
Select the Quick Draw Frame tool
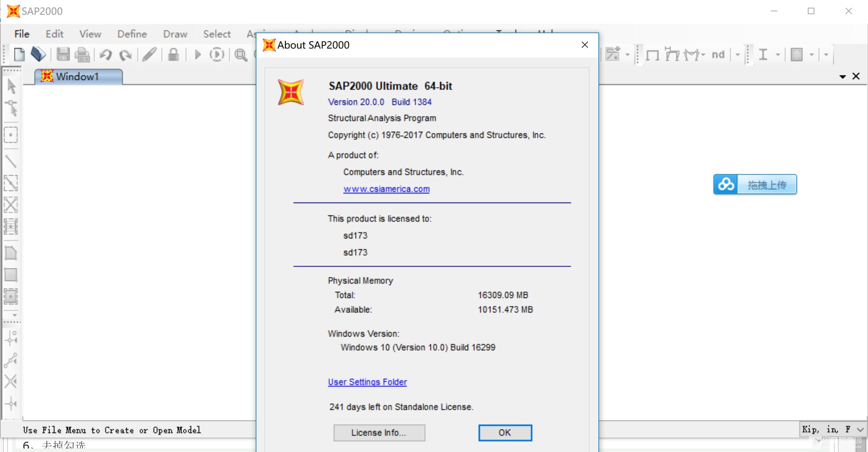pos(11,183)
